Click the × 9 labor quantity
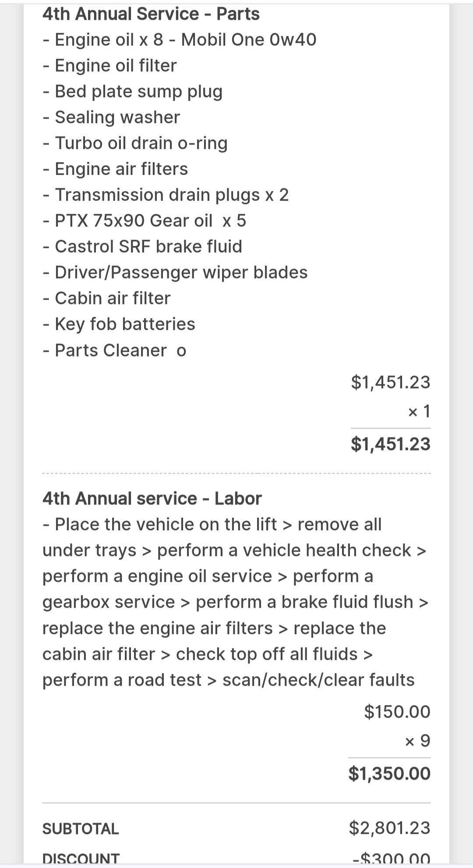Screen dimensions: 473x868 [x=418, y=741]
